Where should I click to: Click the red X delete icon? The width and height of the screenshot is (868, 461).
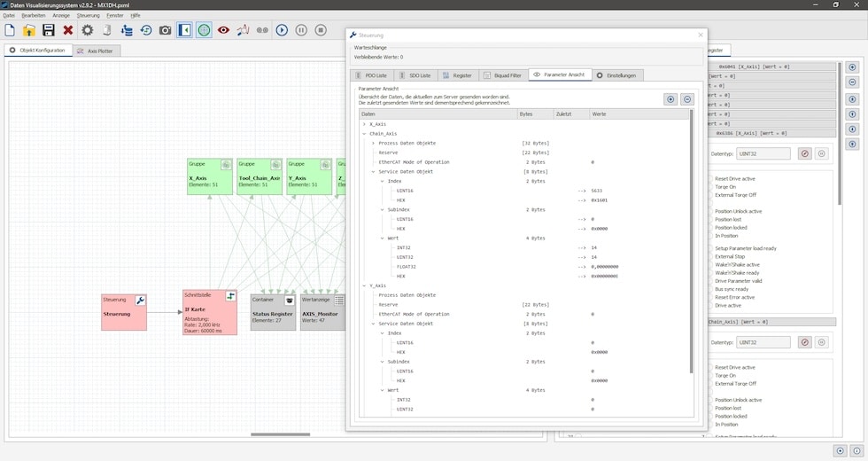68,30
